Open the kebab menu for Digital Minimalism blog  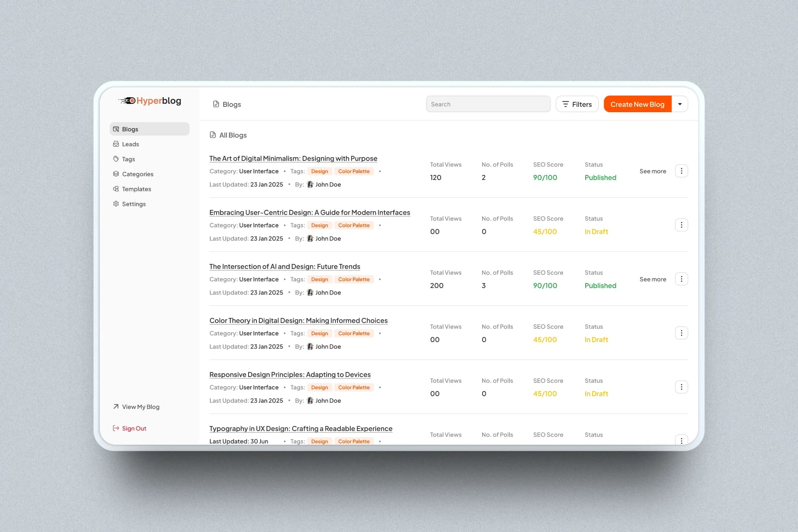(x=681, y=171)
